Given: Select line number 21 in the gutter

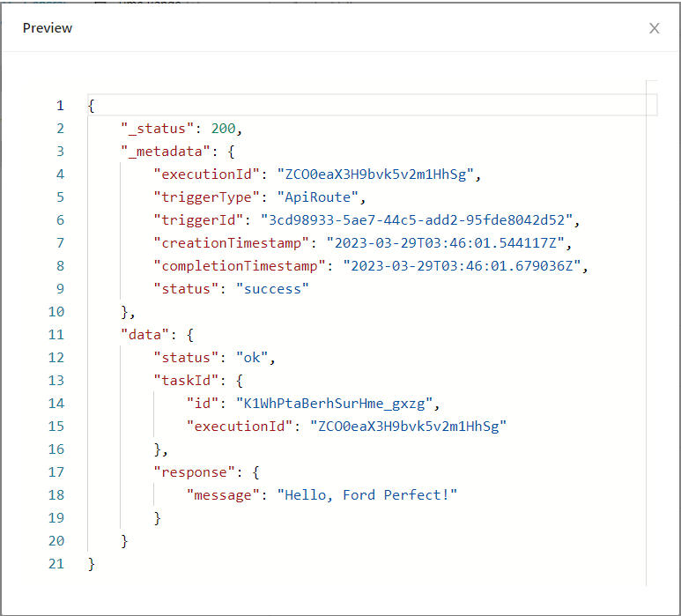Looking at the screenshot, I should (x=56, y=564).
